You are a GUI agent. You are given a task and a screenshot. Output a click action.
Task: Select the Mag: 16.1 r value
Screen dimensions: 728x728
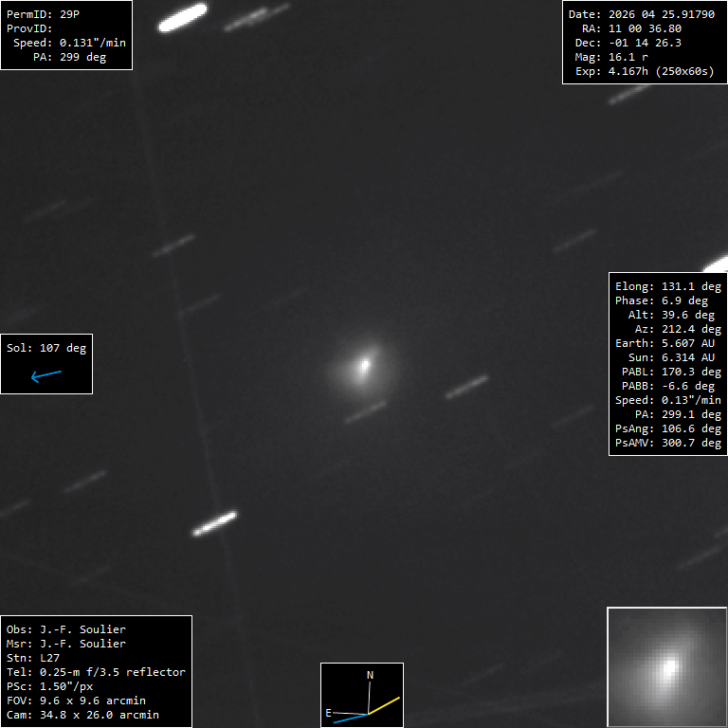[611, 57]
